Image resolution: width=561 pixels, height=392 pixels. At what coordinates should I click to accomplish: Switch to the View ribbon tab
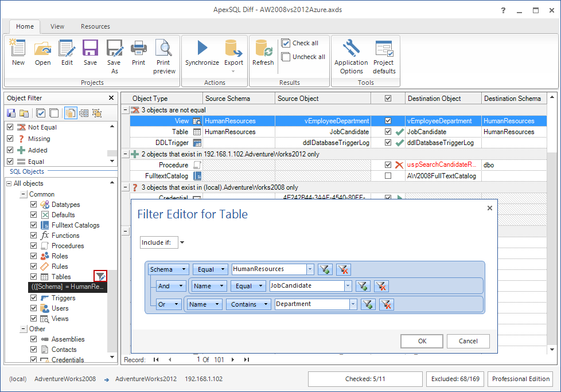click(57, 26)
